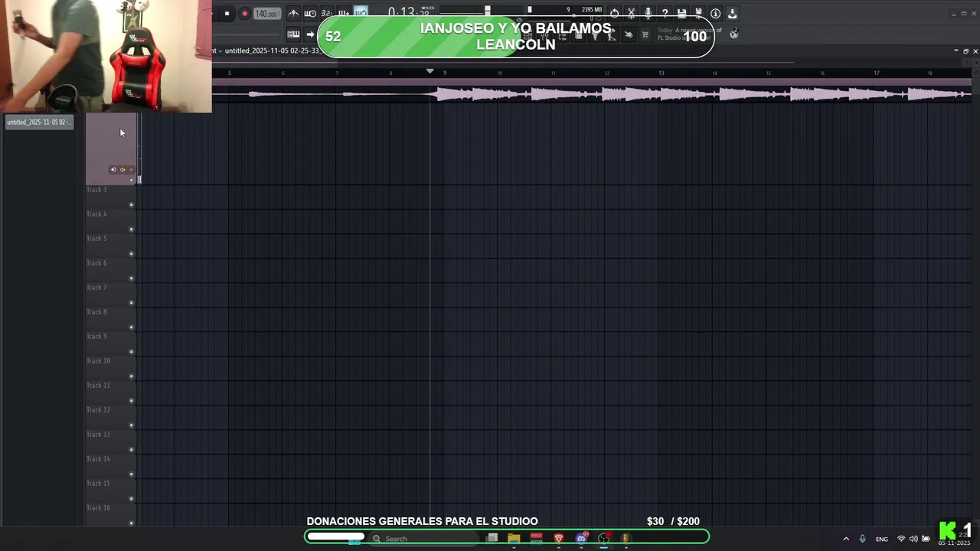The image size is (980, 551).
Task: Open the audio editor scissors icon
Action: point(631,14)
